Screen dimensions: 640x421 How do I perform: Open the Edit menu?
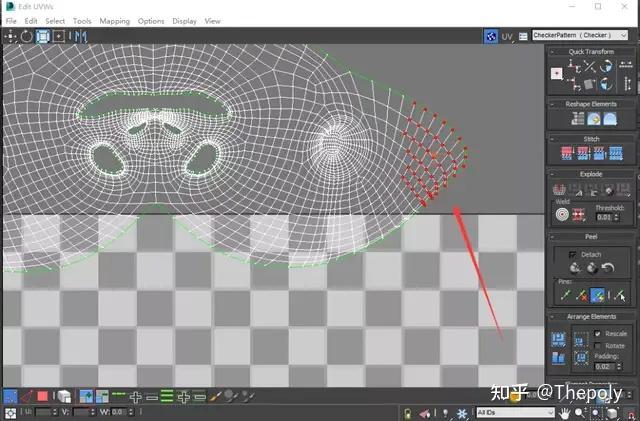[x=31, y=21]
